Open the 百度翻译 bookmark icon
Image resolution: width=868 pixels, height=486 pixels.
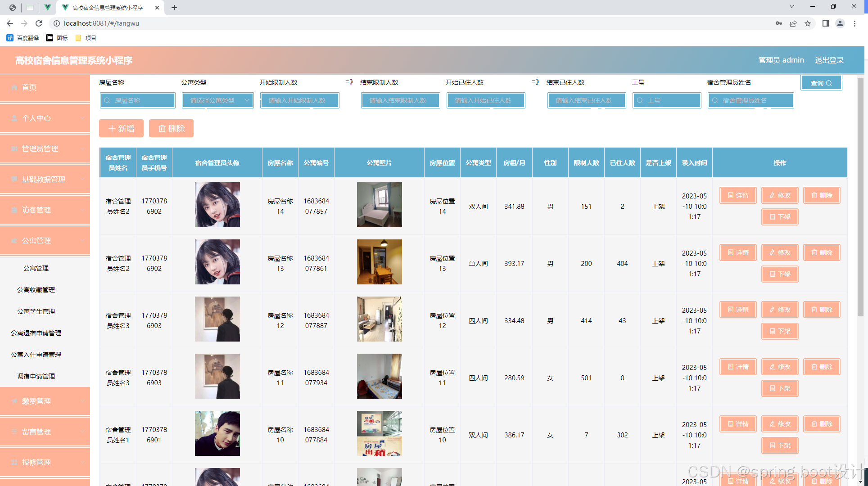[10, 38]
